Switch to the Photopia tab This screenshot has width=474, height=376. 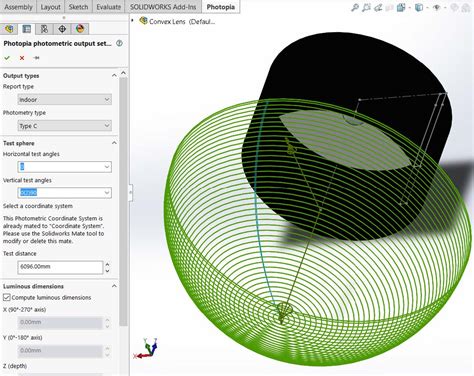pos(220,7)
